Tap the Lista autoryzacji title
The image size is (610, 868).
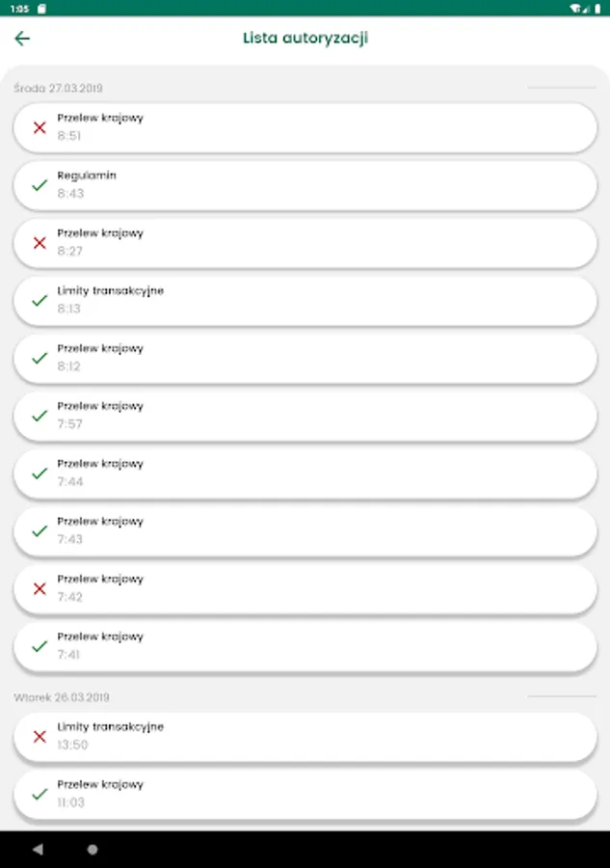click(305, 39)
